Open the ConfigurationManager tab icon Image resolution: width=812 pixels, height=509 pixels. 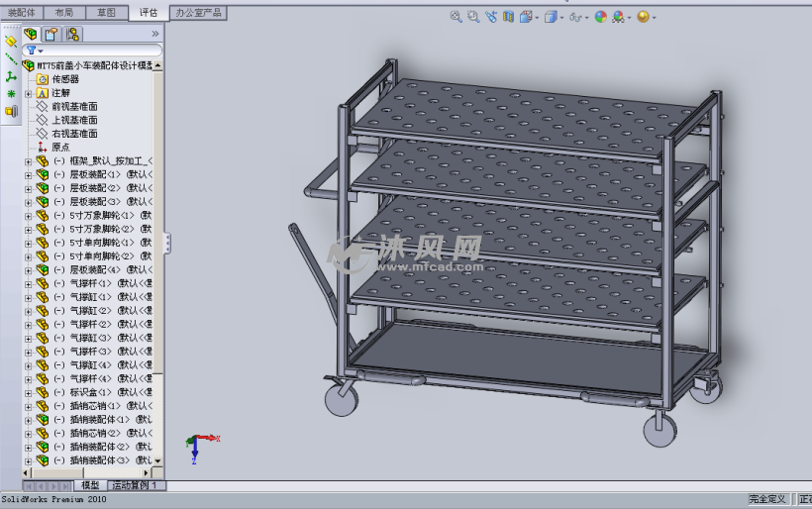[x=72, y=34]
